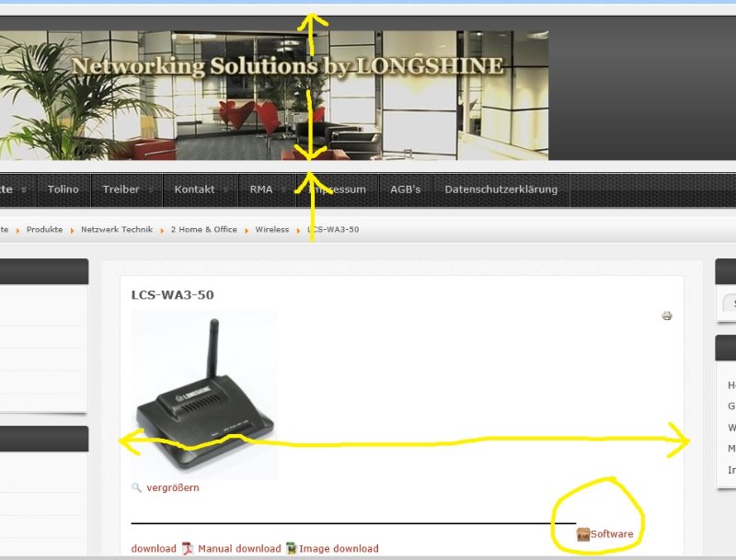This screenshot has height=560, width=736.
Task: Click the PDF icon beside Manual download
Action: point(188,548)
